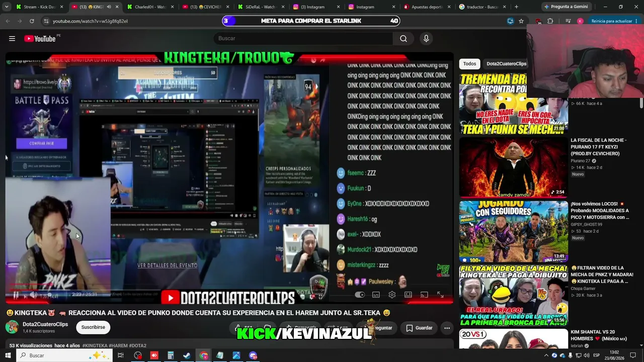Open the La Fiscal de la Noche title
644x362 pixels.
click(599, 147)
